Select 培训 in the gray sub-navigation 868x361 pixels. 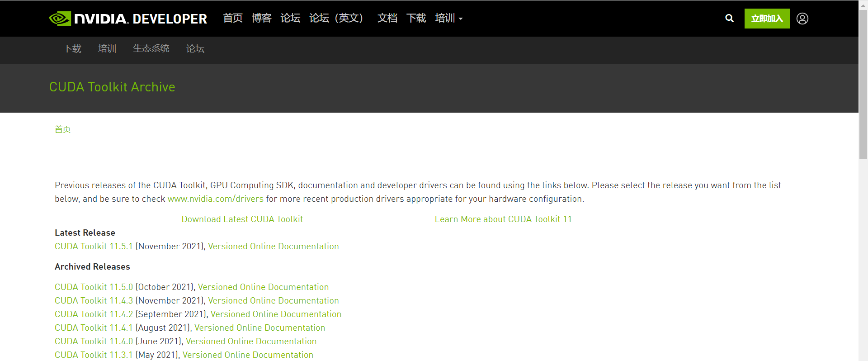[x=107, y=48]
